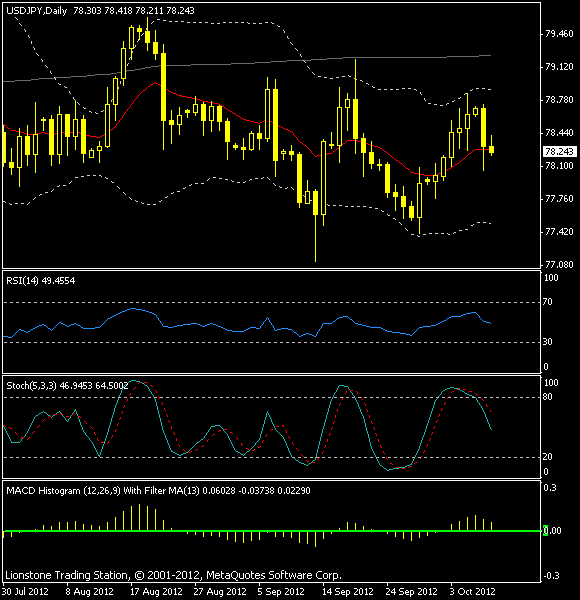Click the Stochastic 20 level label

pos(548,457)
